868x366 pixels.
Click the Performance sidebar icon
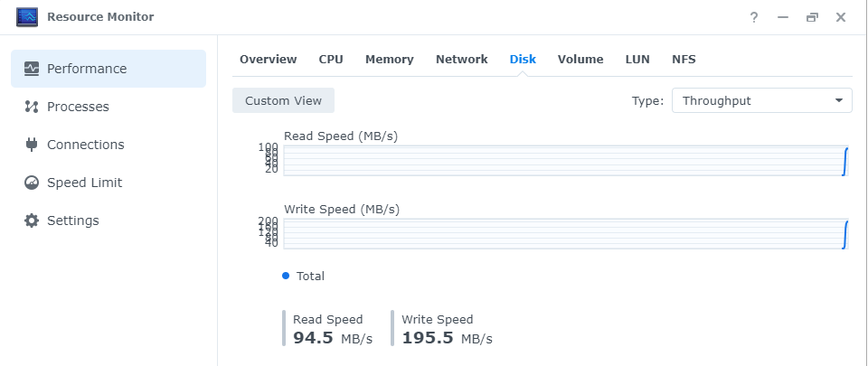coord(32,69)
